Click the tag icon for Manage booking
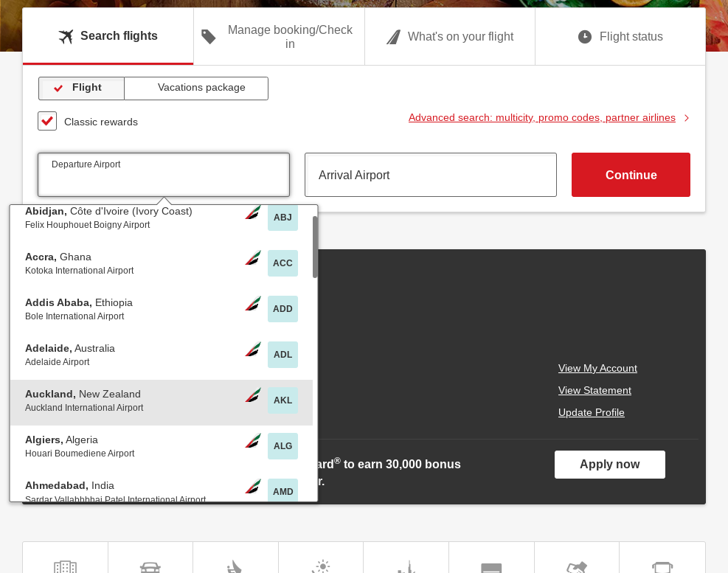 (209, 37)
